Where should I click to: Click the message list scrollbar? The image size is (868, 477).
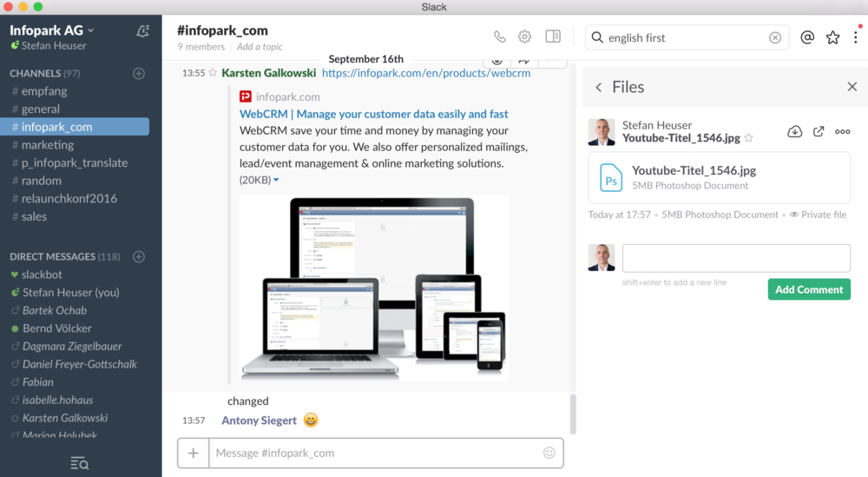tap(573, 414)
